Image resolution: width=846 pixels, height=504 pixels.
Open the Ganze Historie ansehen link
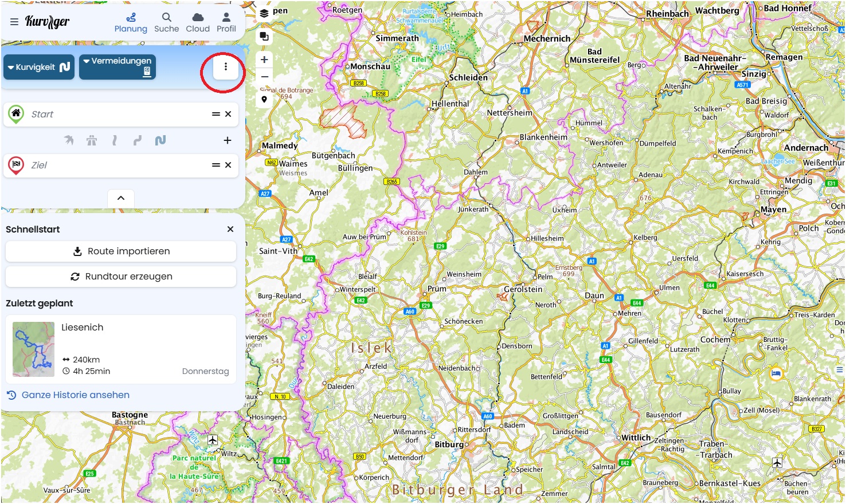point(75,395)
